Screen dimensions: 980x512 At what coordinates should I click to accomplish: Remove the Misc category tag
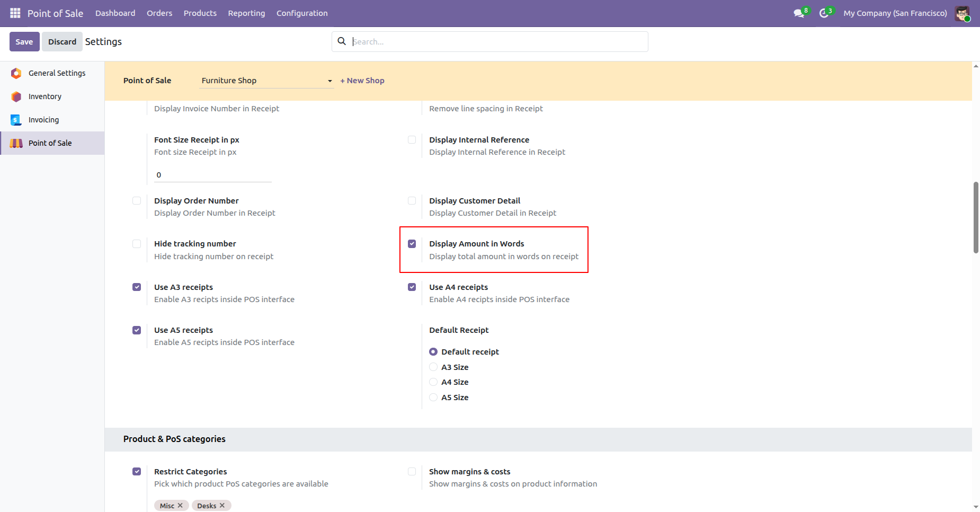click(x=180, y=506)
